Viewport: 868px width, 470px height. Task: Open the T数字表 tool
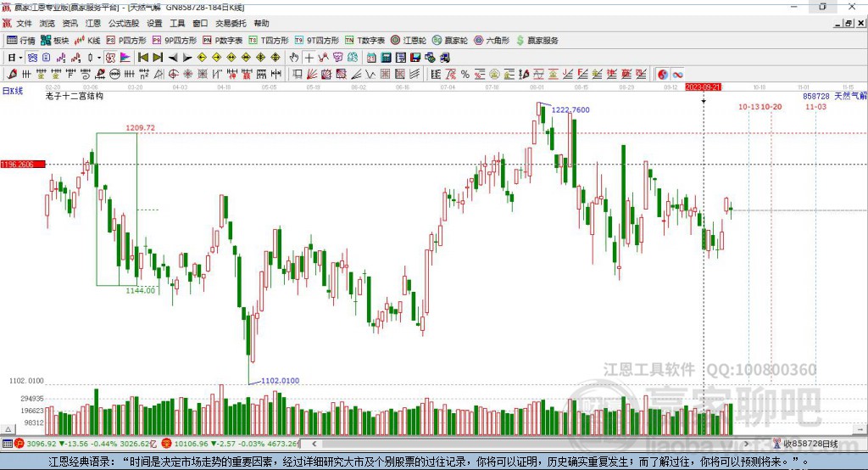364,41
